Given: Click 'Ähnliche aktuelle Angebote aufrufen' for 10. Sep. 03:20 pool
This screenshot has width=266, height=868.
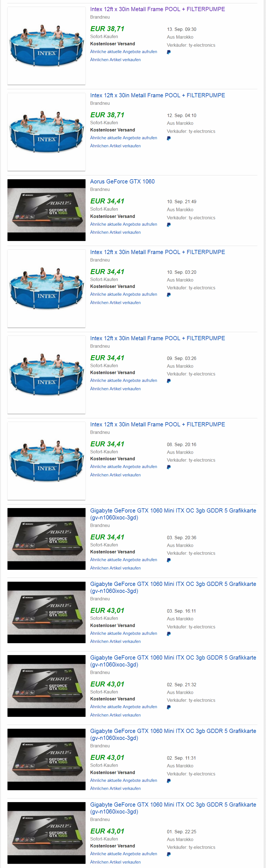Looking at the screenshot, I should [123, 295].
